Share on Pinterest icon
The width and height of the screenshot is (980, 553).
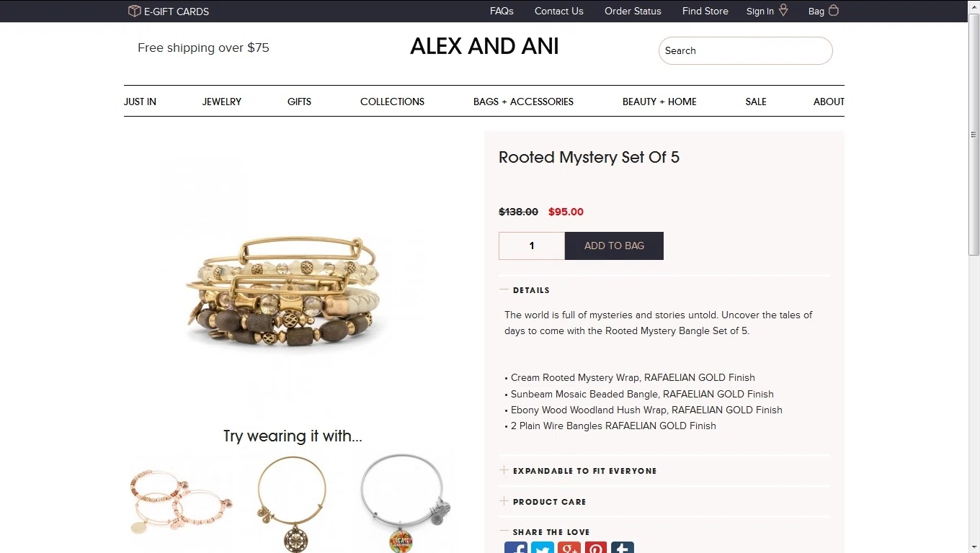pos(596,547)
